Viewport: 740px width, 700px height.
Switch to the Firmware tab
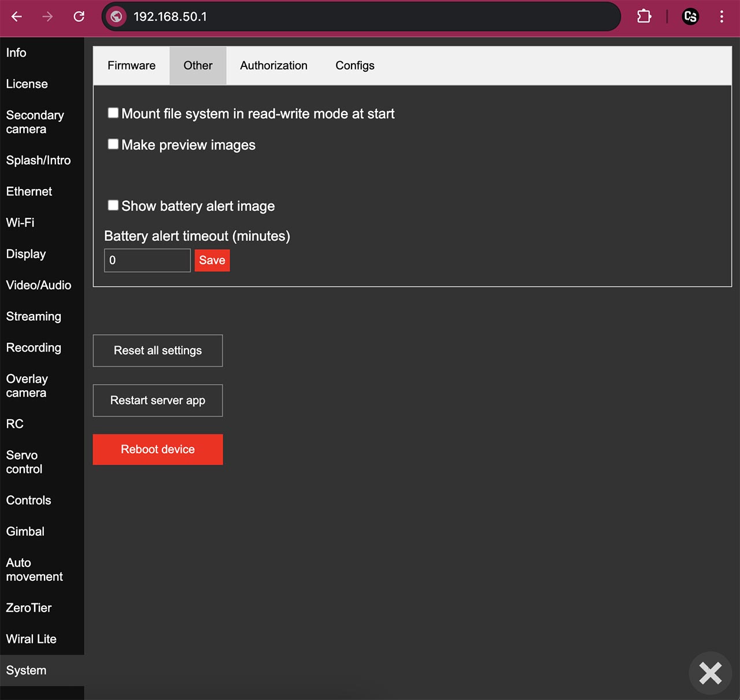coord(131,66)
